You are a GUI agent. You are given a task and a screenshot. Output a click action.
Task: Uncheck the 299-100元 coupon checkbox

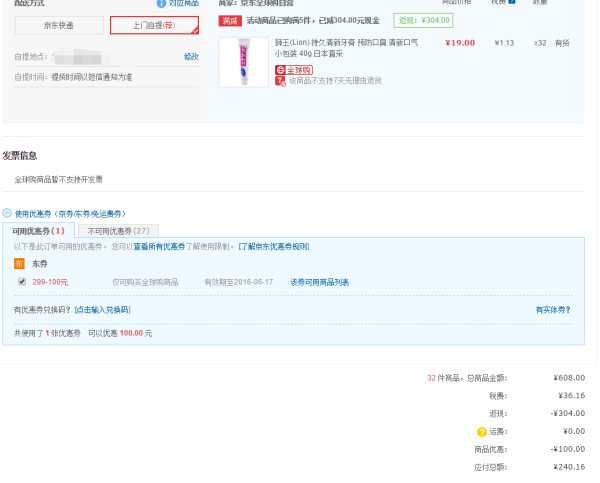pyautogui.click(x=22, y=282)
